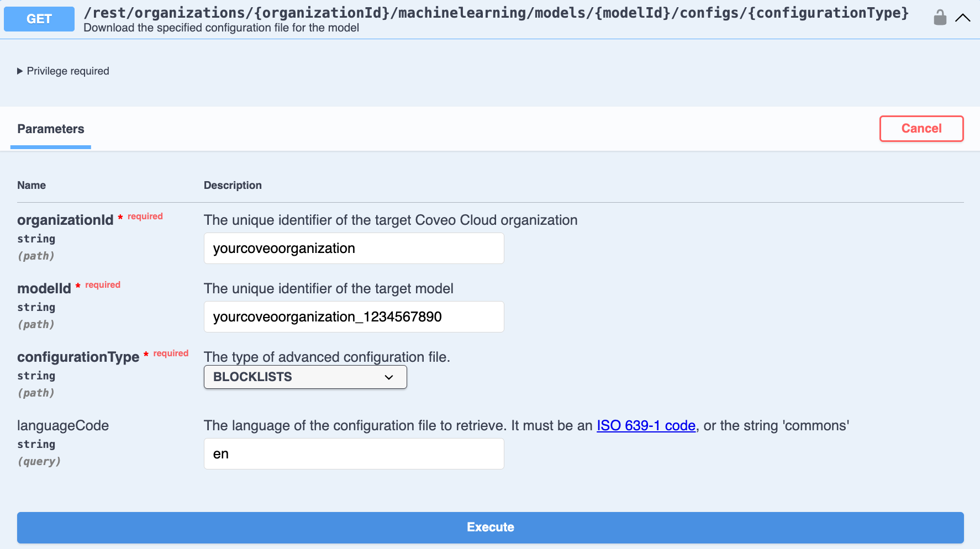The image size is (980, 549).
Task: Open the configurationType dropdown
Action: 305,377
